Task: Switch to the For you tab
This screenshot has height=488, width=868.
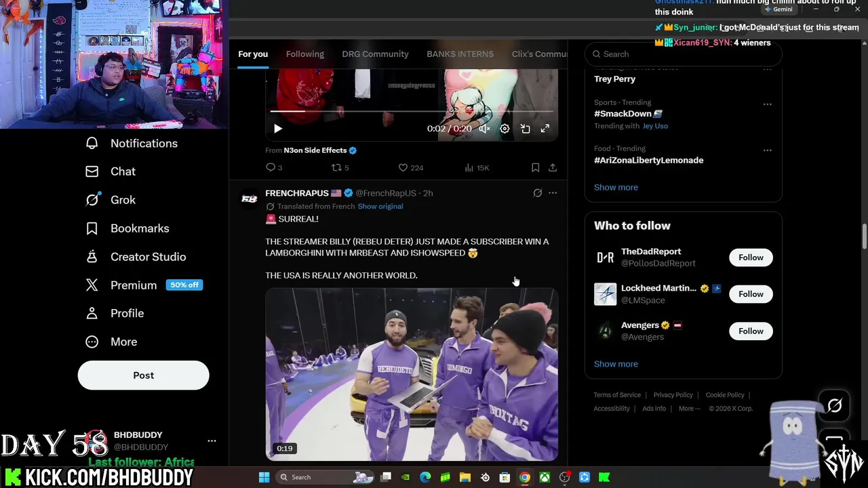Action: point(253,54)
